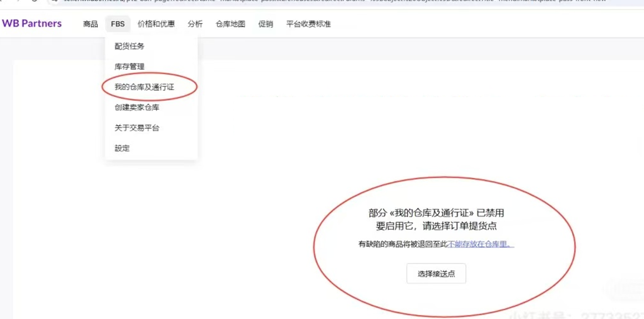Open 設定 in the FBS dropdown
Viewport: 644px width, 319px height.
pyautogui.click(x=122, y=148)
